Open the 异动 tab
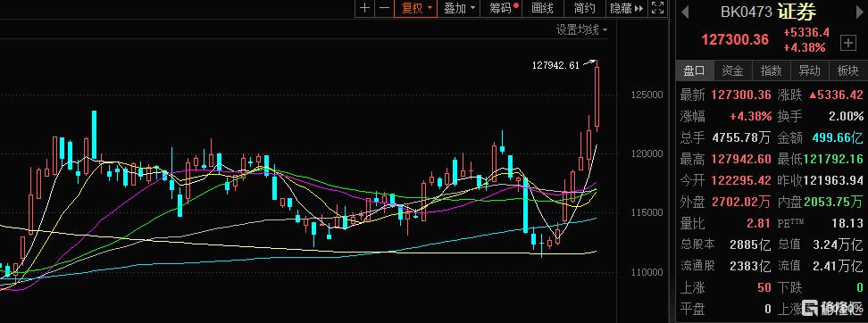Image resolution: width=868 pixels, height=323 pixels. point(809,70)
